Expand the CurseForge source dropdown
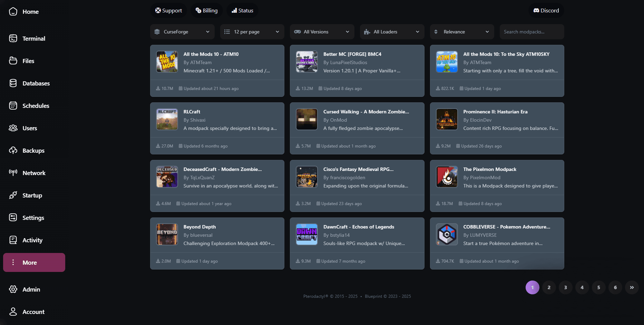This screenshot has height=325, width=644. [x=182, y=32]
